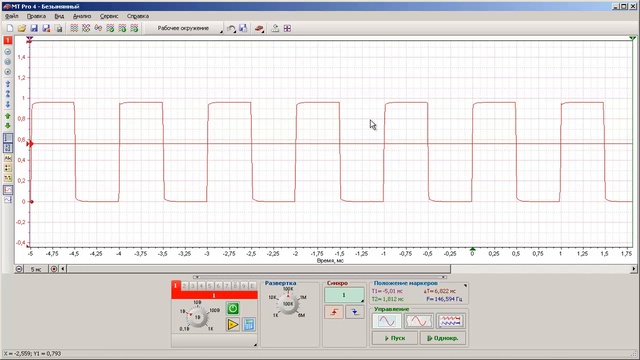Click the topmost blue vertical-arrows sidebar icon
640x360 pixels.
tap(8, 84)
